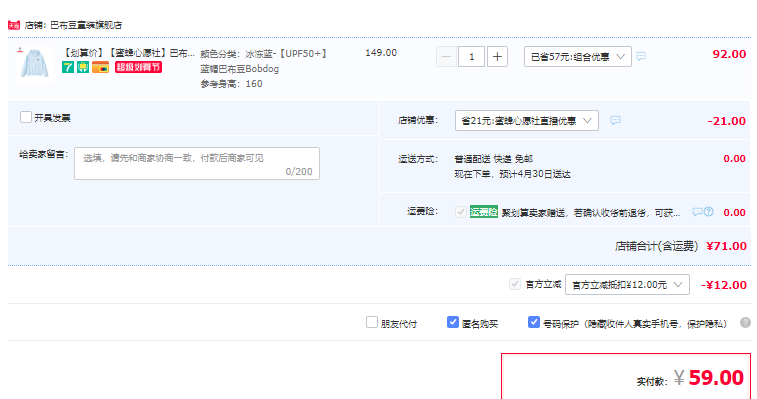This screenshot has width=757, height=399.
Task: Click the 给卖家留言 message box
Action: pyautogui.click(x=197, y=164)
